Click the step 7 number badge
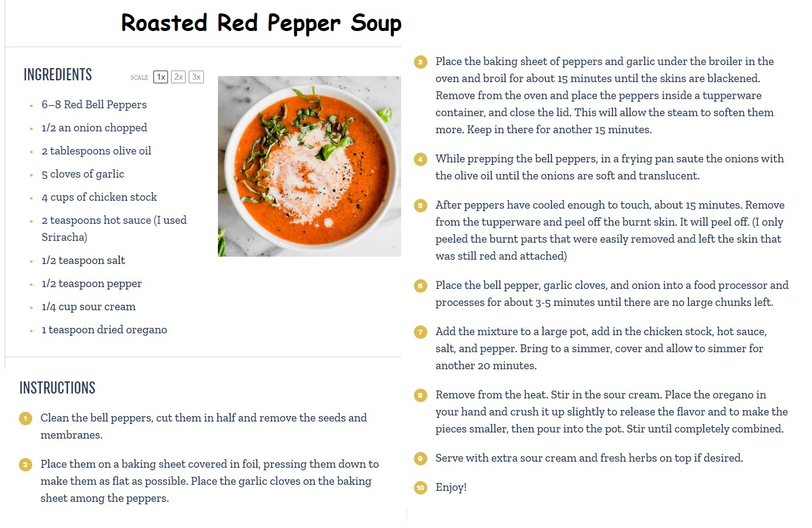Screen dimensions: 812x528 pos(420,332)
